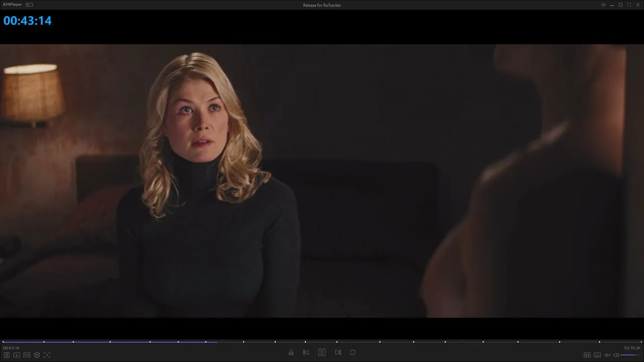Viewport: 644px width, 362px height.
Task: Toggle the hardware acceleration HW icon
Action: click(x=587, y=355)
